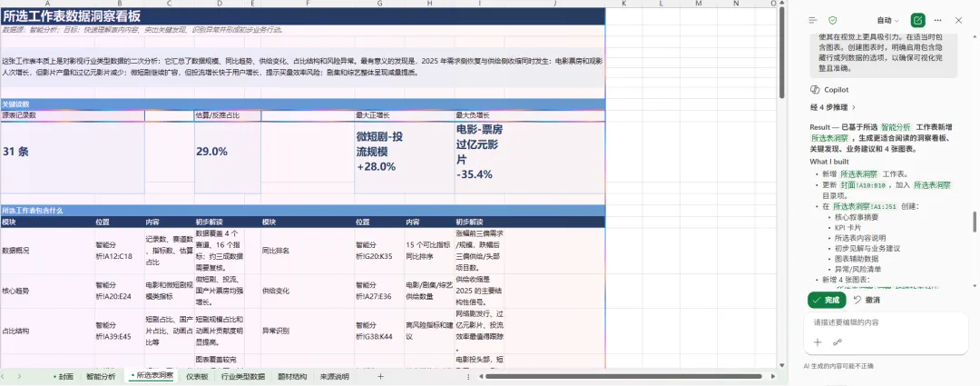980x386 pixels.
Task: Add a new sheet with the plus button
Action: [x=380, y=377]
